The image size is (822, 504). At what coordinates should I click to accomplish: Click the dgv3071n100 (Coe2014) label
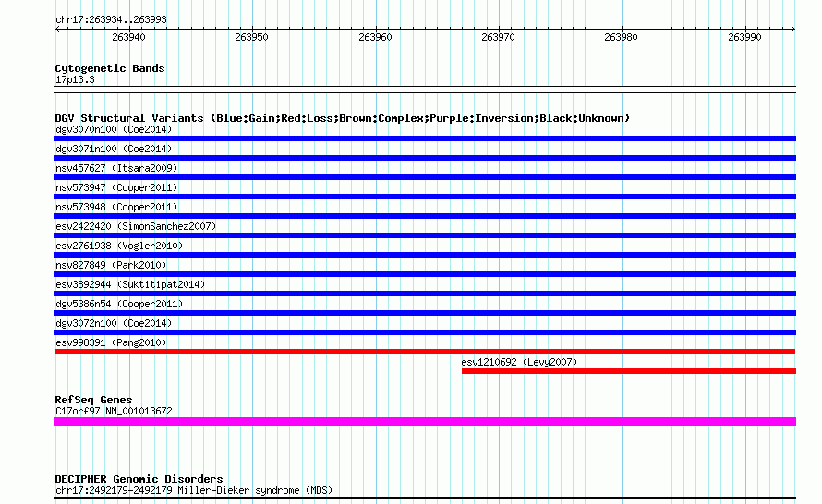pos(114,149)
